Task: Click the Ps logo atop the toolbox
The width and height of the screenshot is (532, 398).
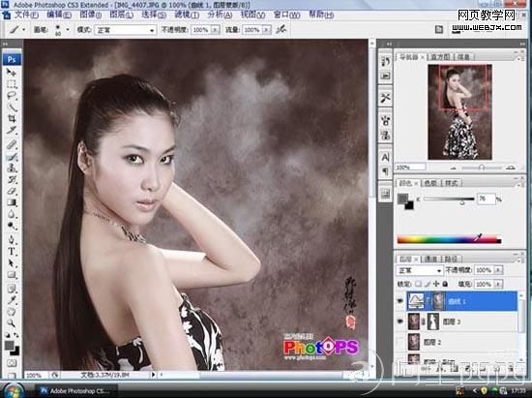Action: click(x=12, y=59)
